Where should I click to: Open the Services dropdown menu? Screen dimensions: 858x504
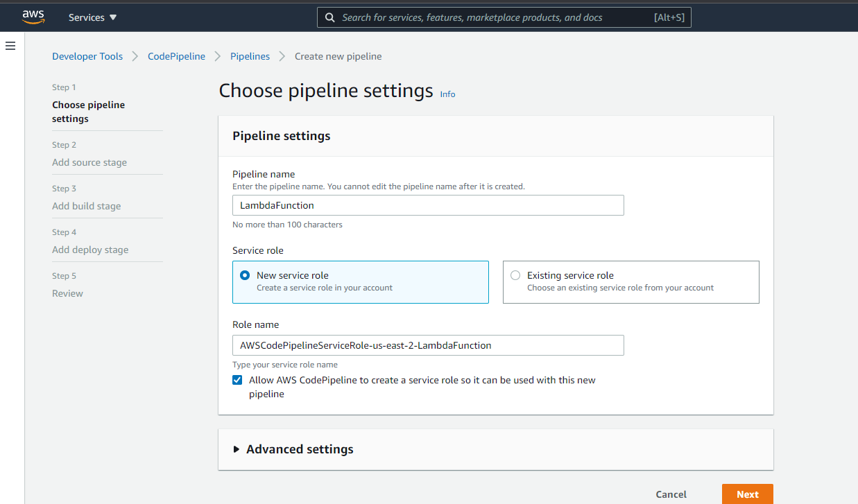point(92,17)
